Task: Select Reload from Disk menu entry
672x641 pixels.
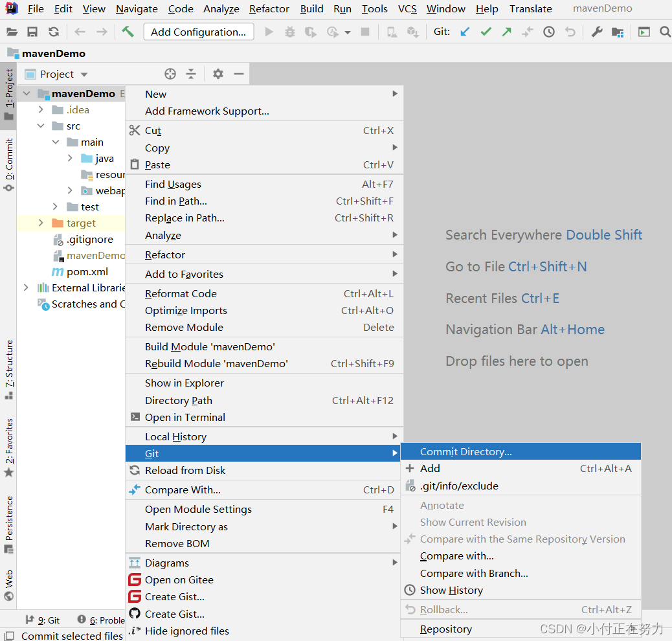Action: pos(264,470)
